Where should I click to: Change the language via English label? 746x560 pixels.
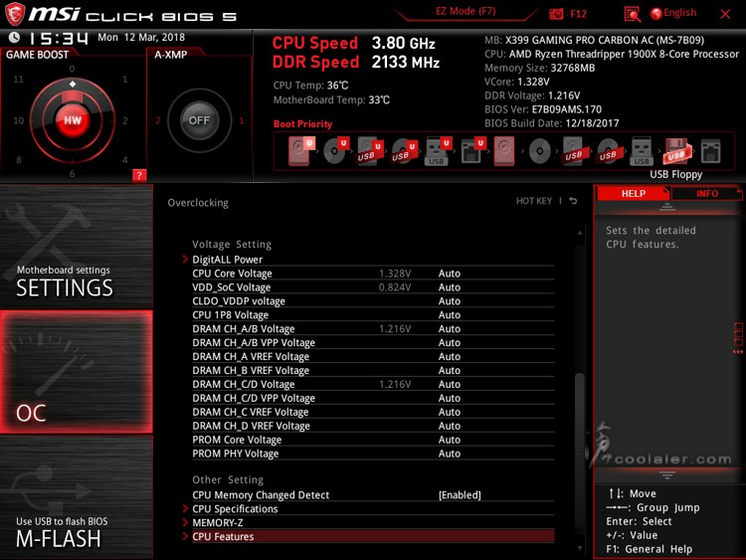coord(680,13)
